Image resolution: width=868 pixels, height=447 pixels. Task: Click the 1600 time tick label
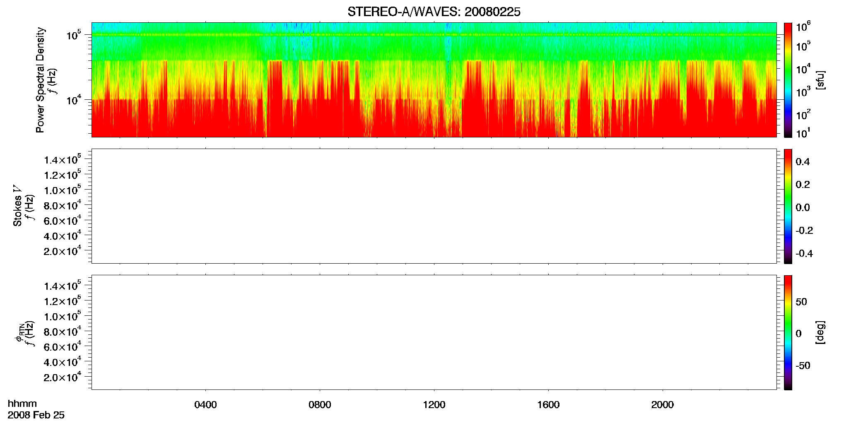pyautogui.click(x=548, y=405)
